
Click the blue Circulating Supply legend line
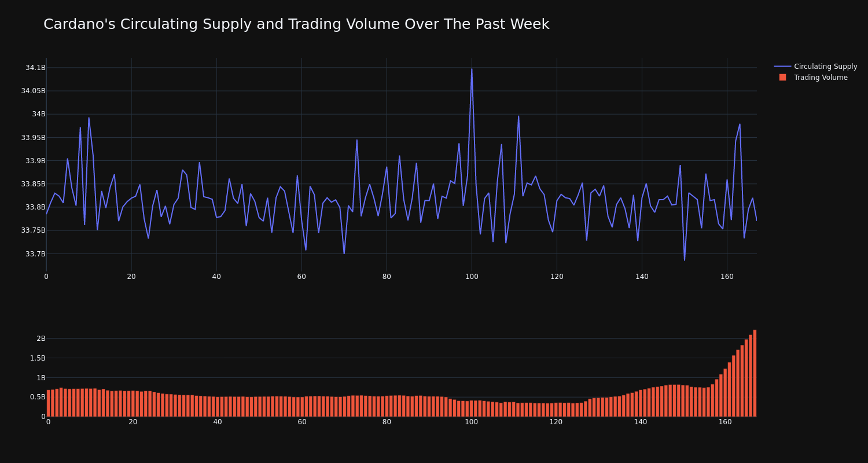(x=782, y=67)
